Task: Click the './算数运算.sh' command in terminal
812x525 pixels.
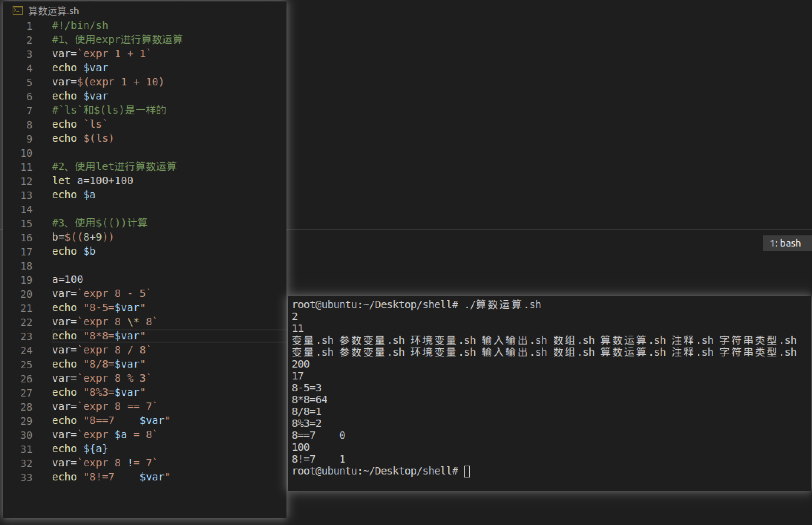Action: click(502, 305)
